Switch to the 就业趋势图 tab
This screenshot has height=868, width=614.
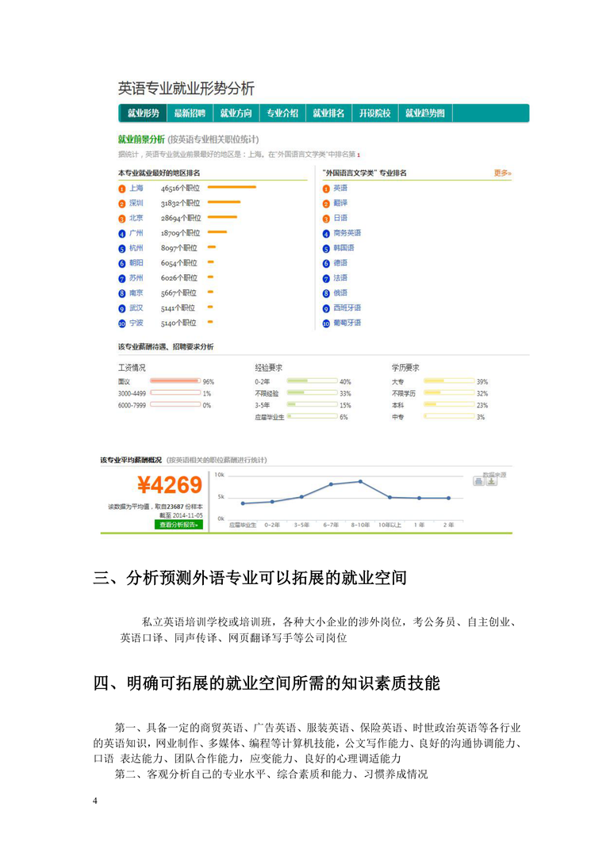(x=425, y=113)
